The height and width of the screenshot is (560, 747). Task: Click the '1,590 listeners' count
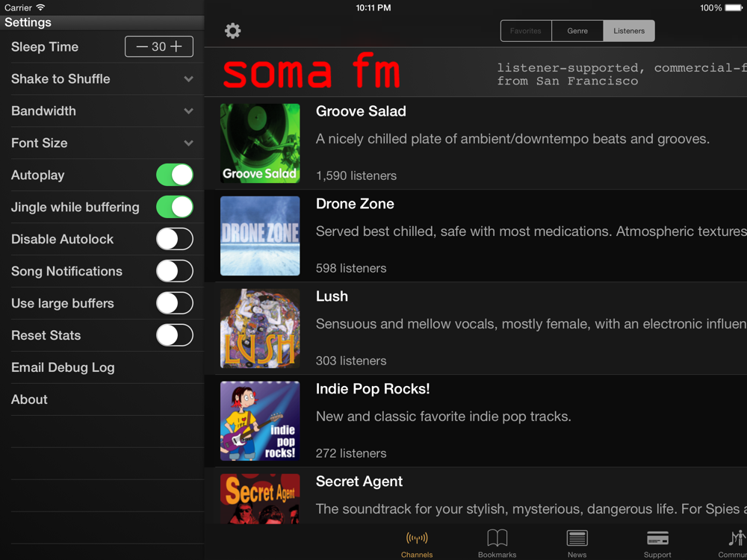[x=356, y=175]
